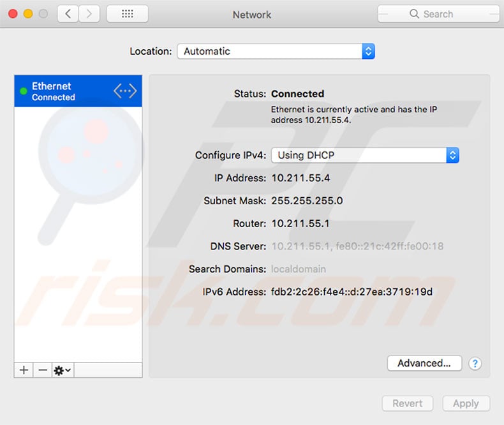
Task: Open the Advanced settings
Action: click(x=424, y=363)
